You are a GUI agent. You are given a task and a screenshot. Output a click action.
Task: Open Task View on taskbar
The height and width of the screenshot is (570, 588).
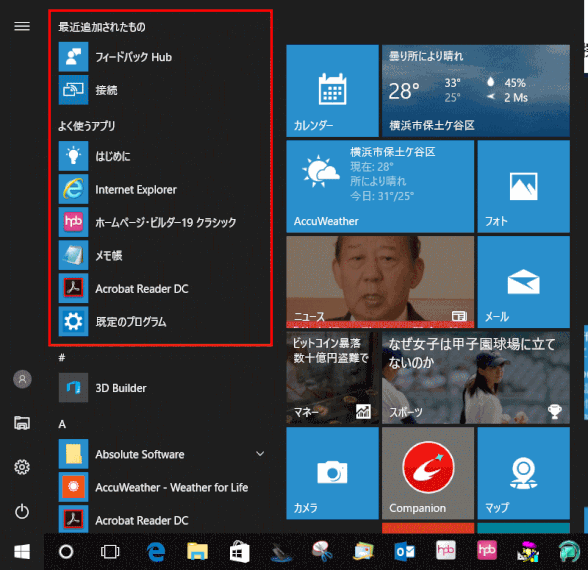point(110,552)
